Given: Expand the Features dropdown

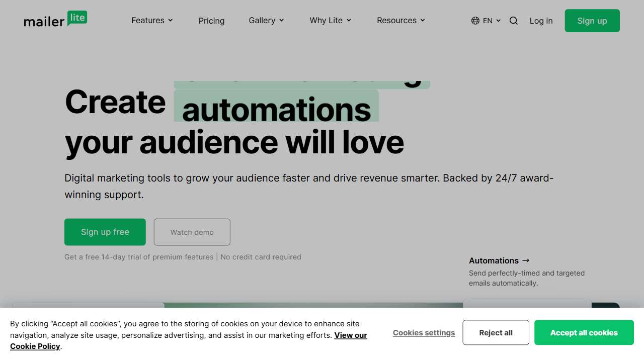Looking at the screenshot, I should 151,20.
